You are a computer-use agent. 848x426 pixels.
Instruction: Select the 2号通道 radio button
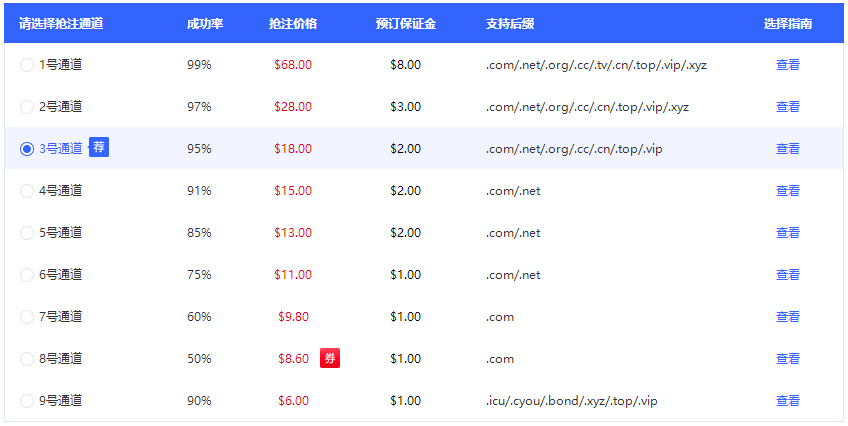(x=27, y=107)
